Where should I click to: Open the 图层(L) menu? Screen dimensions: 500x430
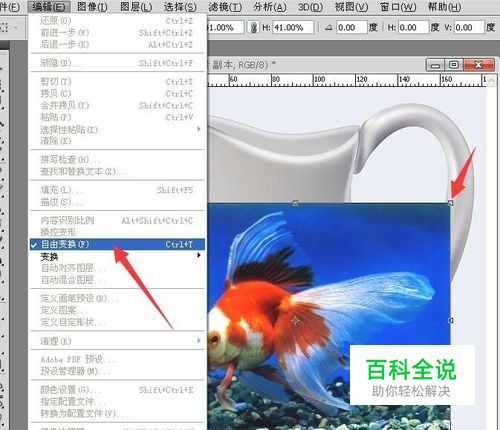pos(136,7)
